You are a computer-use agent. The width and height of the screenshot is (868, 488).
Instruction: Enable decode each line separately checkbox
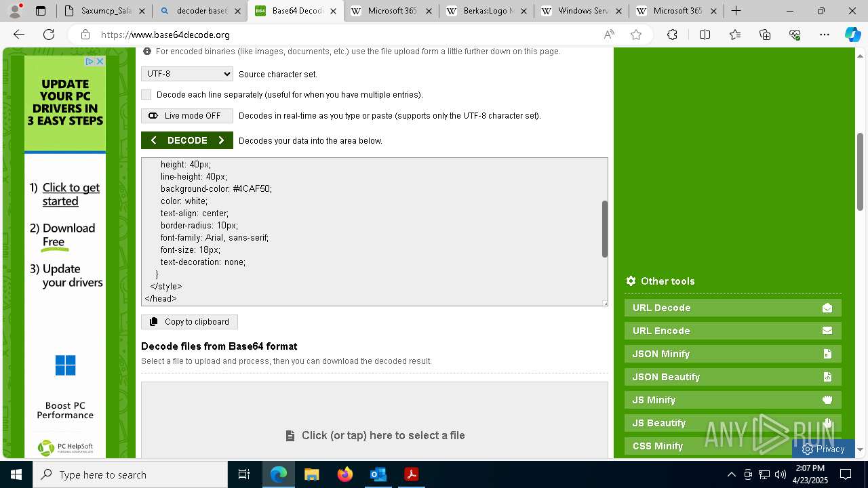click(146, 95)
